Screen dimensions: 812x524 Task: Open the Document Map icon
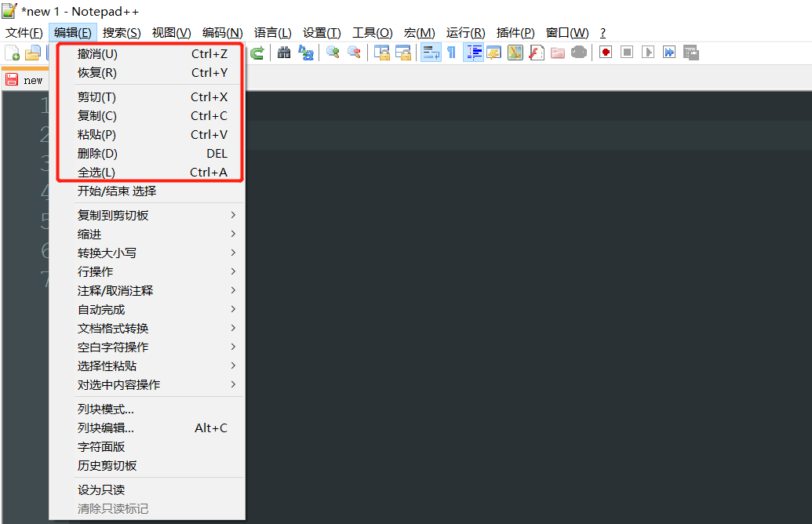tap(515, 53)
